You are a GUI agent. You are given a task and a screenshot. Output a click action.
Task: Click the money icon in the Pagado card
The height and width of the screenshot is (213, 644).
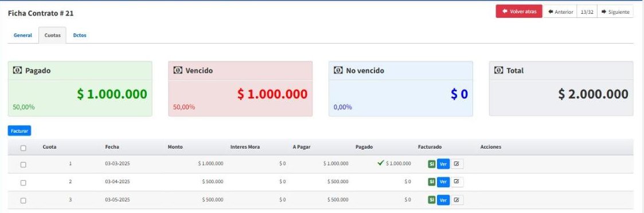coord(17,70)
